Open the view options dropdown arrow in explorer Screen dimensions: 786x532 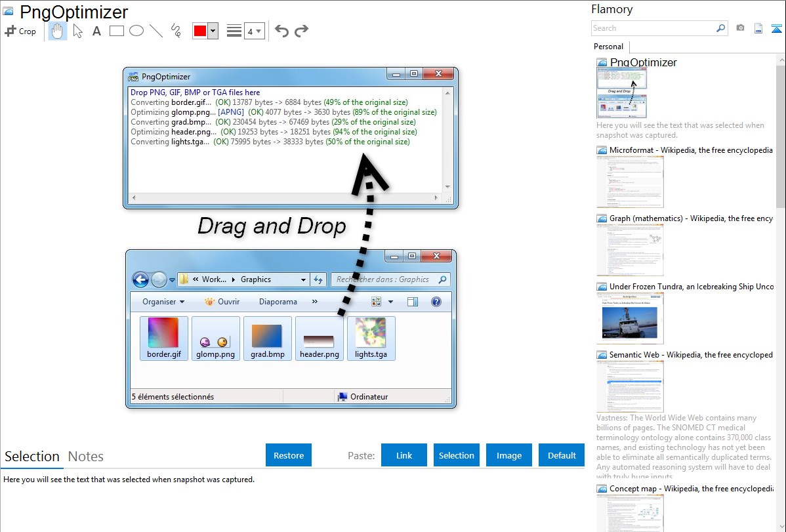pyautogui.click(x=390, y=302)
